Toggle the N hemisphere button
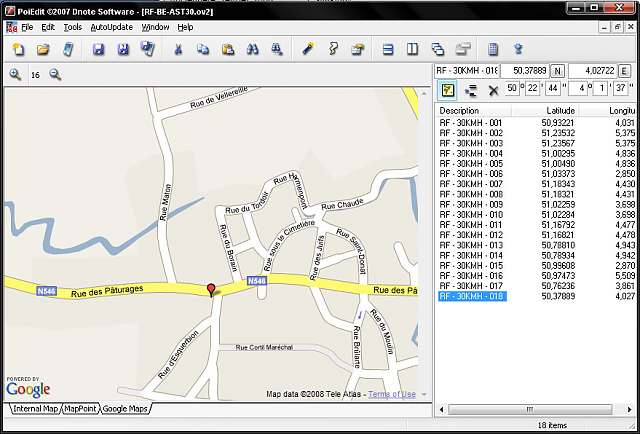The image size is (640, 434). tap(557, 71)
